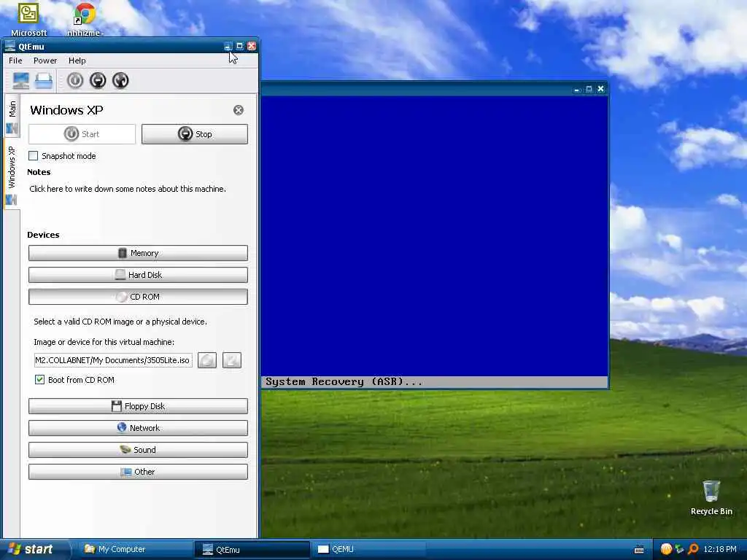Switch to the Main vertical tab
The image size is (747, 560).
click(x=12, y=116)
